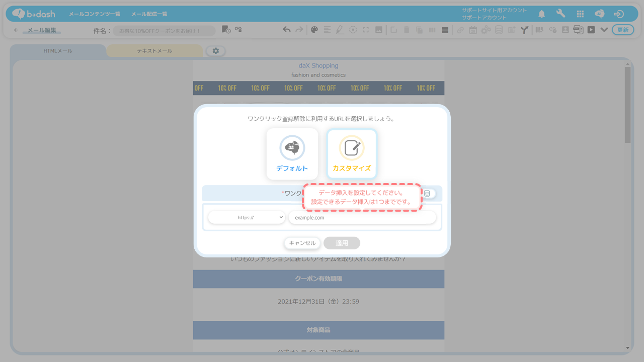
Task: Click the back arrow next to メール編集
Action: coord(16,30)
